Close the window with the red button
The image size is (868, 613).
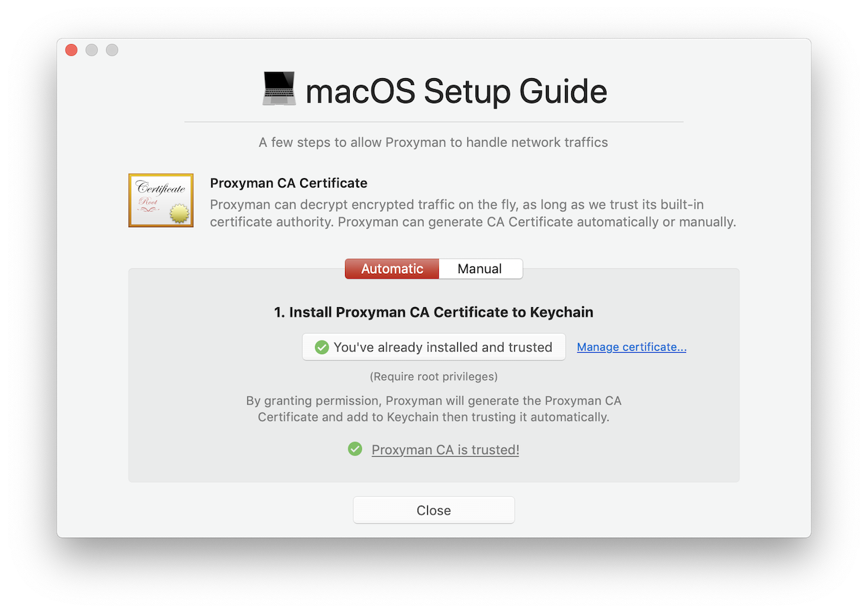(x=71, y=50)
